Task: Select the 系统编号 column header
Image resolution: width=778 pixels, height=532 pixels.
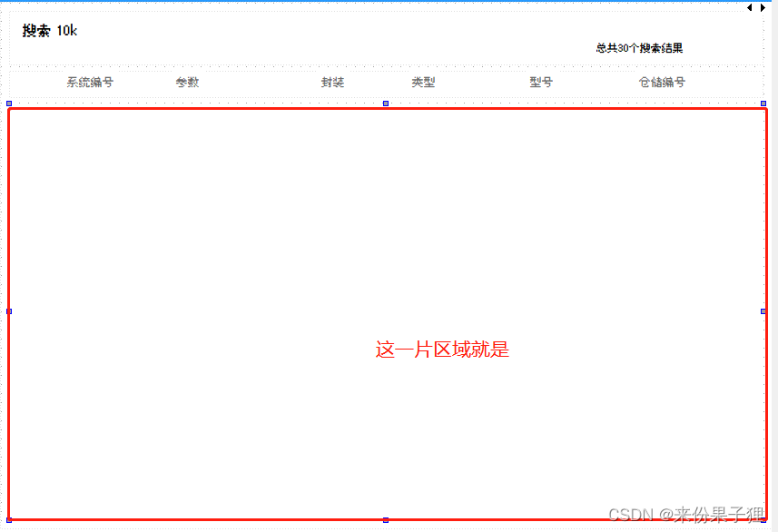Action: pos(88,82)
